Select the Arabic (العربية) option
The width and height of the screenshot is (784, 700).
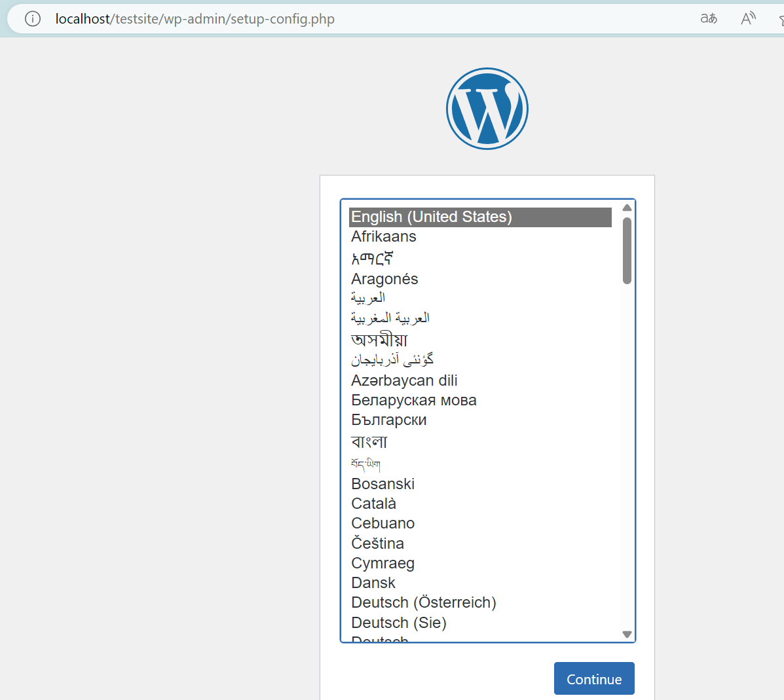click(x=480, y=298)
